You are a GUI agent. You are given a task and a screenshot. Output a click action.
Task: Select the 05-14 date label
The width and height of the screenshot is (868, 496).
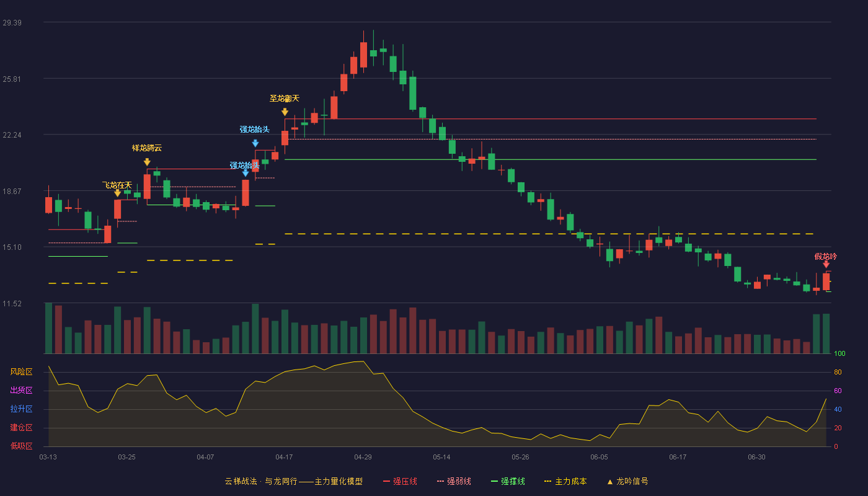pos(442,457)
